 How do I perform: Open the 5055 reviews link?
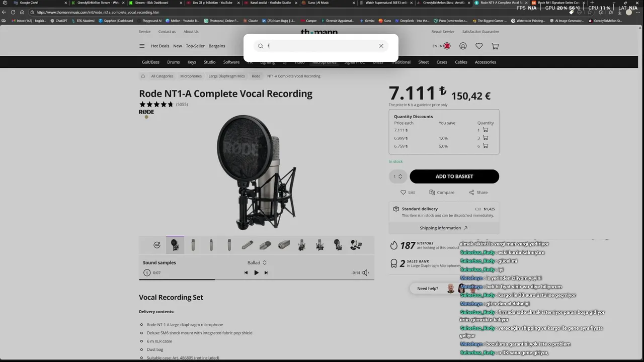(x=182, y=104)
